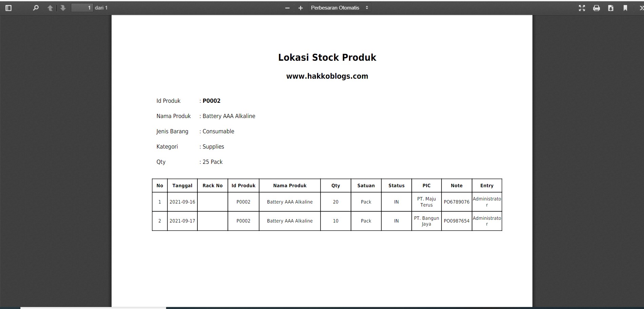
Task: Download the PDF file
Action: pos(611,8)
